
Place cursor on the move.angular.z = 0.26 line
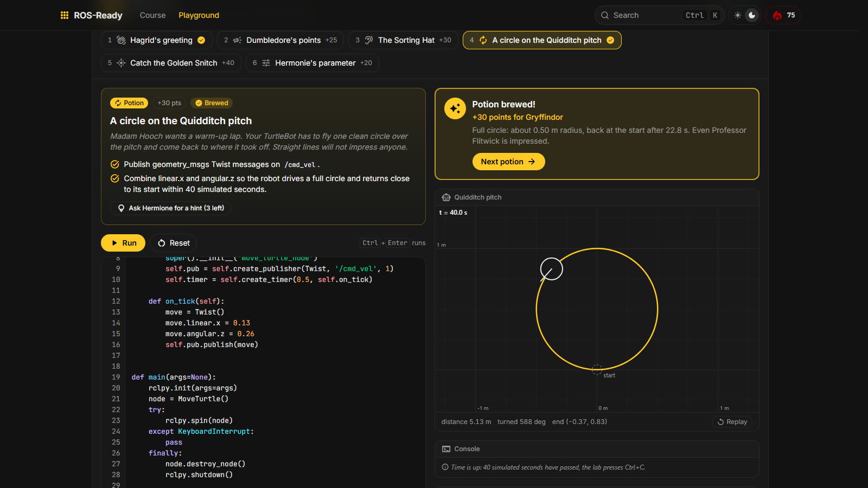coord(210,334)
